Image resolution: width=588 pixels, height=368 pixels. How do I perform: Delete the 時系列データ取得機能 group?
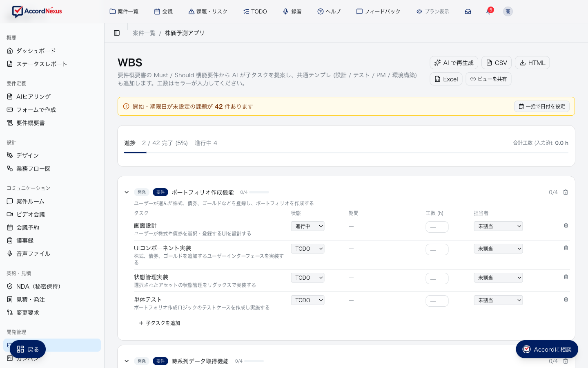566,361
